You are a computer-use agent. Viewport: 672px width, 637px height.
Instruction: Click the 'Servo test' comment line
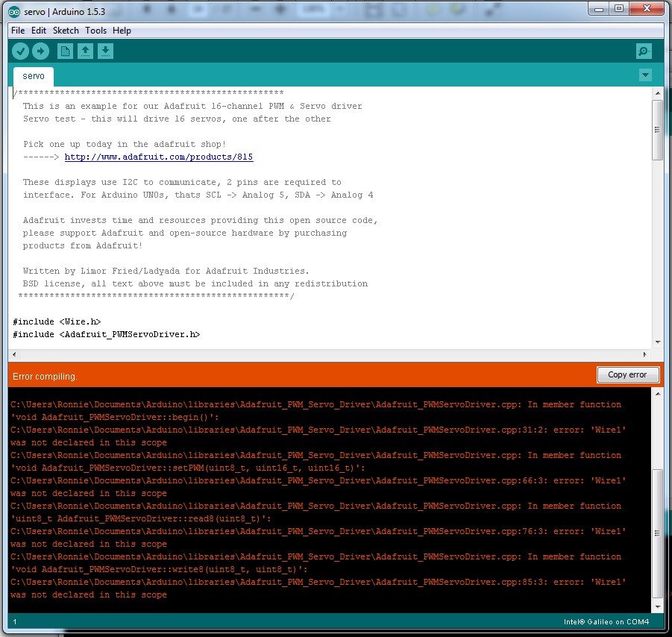click(x=177, y=119)
